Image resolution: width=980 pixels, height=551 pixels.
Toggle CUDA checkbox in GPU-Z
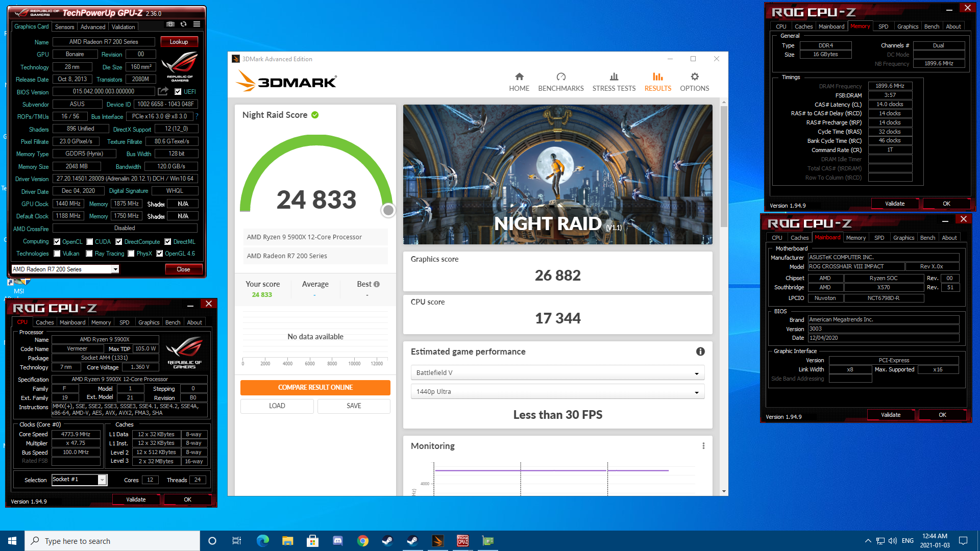89,242
